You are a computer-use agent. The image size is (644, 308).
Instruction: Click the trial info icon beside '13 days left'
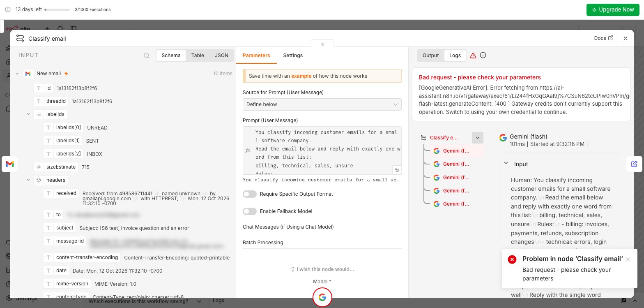(x=8, y=9)
